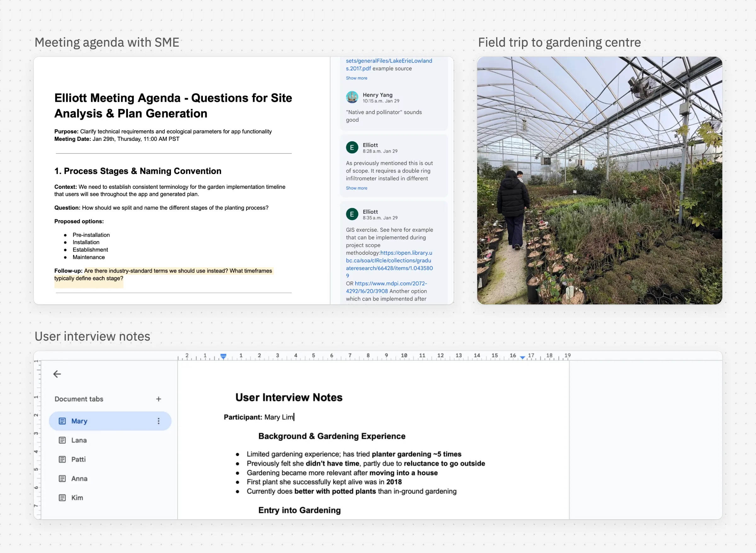The image size is (756, 553).
Task: Add a new document tab with plus icon
Action: click(159, 399)
